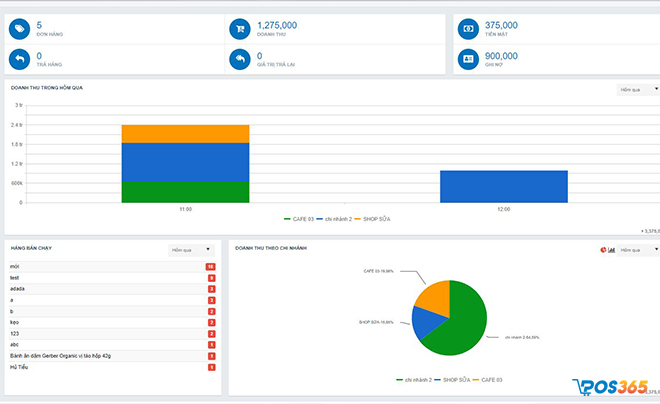Select the 'Bánh ăn dặm Gerber Organic' row
This screenshot has height=404, width=660.
(x=112, y=356)
